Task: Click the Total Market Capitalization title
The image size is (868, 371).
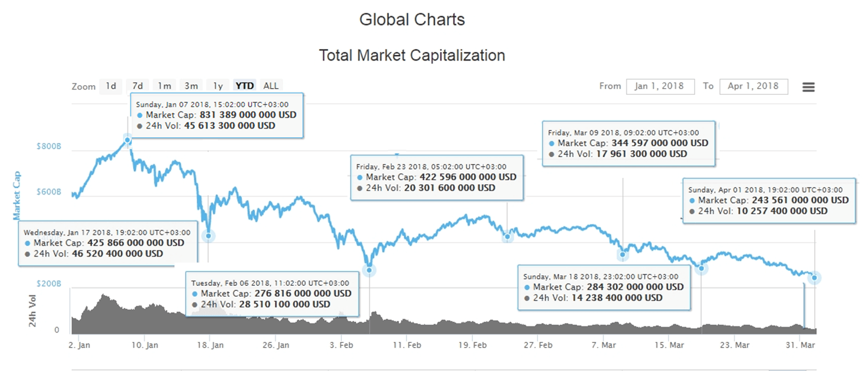Action: click(412, 55)
